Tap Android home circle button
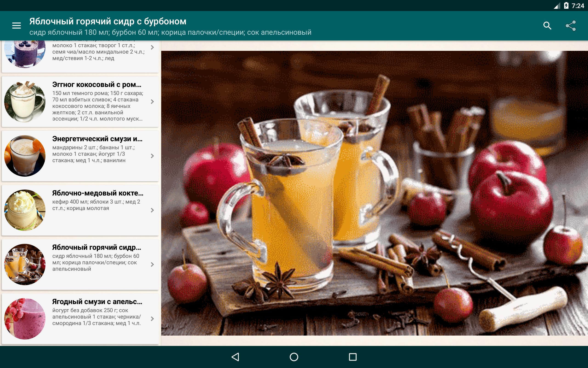588x368 pixels. [x=294, y=357]
